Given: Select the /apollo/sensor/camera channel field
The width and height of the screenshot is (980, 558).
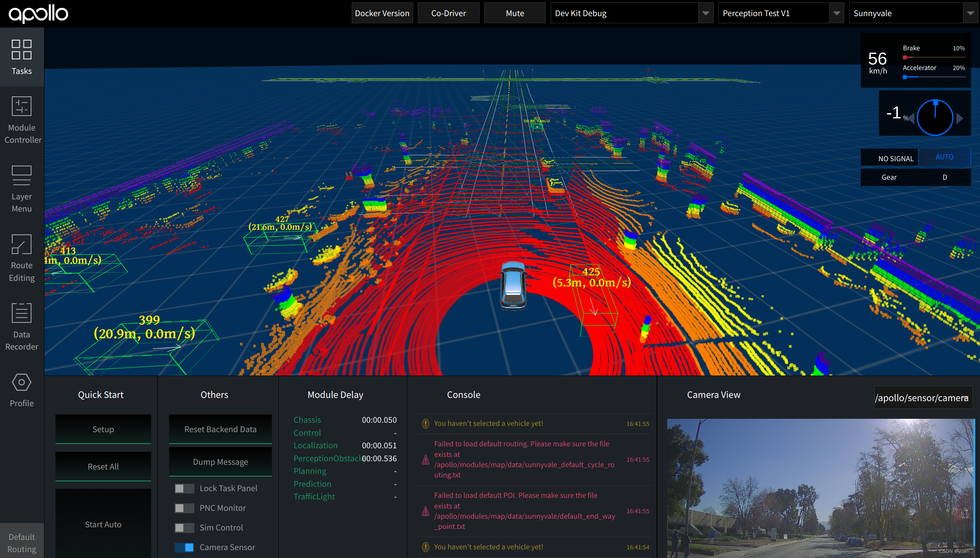Looking at the screenshot, I should [x=923, y=398].
